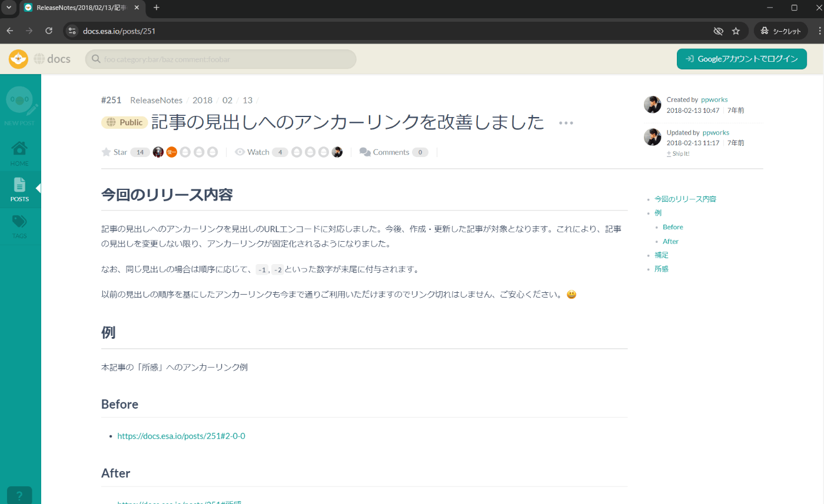Click the Ship It! label
Image resolution: width=824 pixels, height=504 pixels.
(x=677, y=153)
